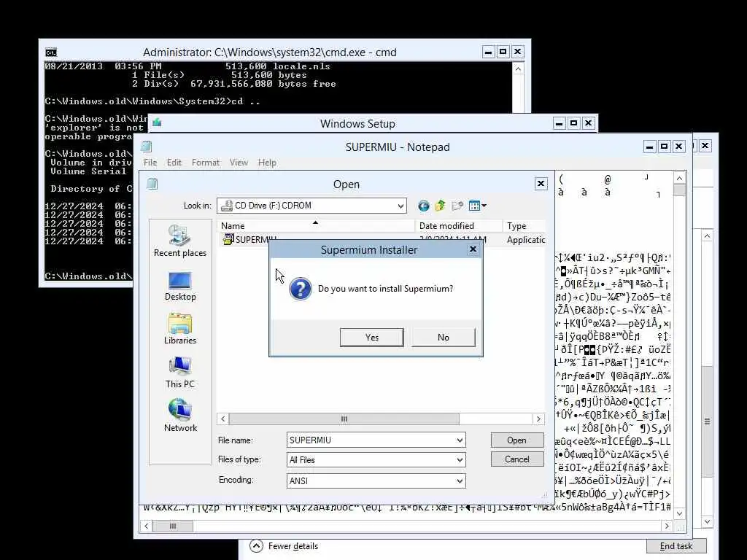This screenshot has width=747, height=560.
Task: Click file list horizontal scrollbar thumb
Action: (x=344, y=419)
